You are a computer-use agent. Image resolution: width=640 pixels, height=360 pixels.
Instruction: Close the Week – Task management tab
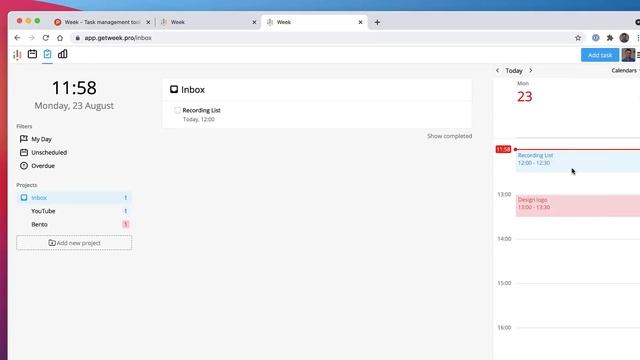click(148, 22)
